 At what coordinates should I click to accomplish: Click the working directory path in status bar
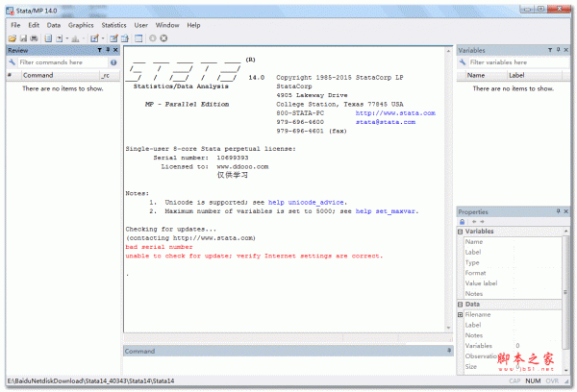tap(90, 381)
